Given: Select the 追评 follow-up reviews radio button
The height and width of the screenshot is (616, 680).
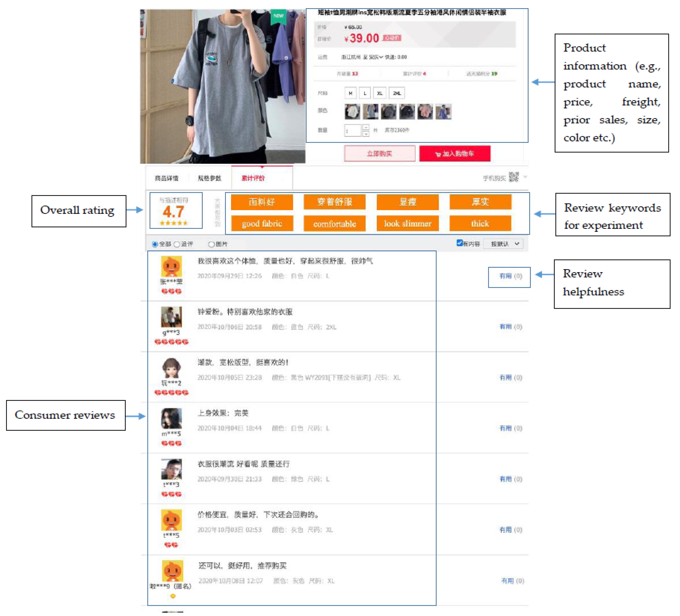Looking at the screenshot, I should click(177, 244).
